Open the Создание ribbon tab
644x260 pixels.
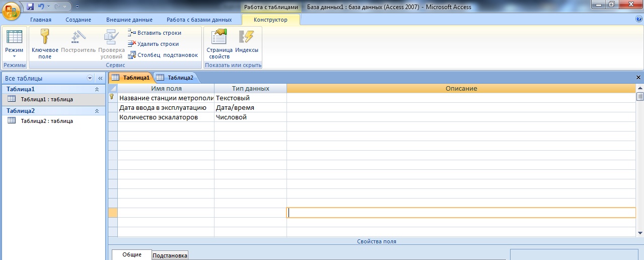(79, 20)
